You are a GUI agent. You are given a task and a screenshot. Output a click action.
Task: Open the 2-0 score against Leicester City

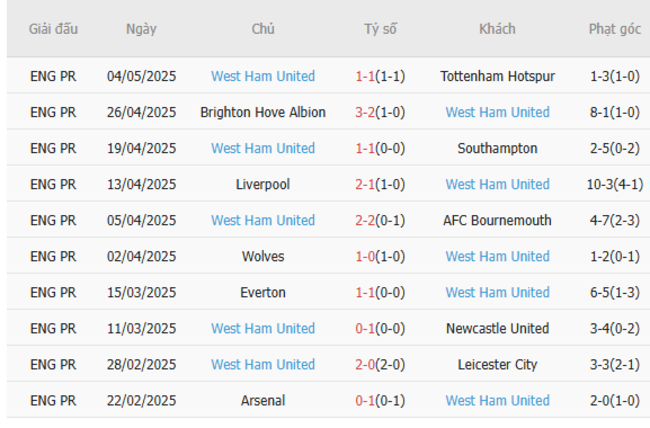pos(365,364)
